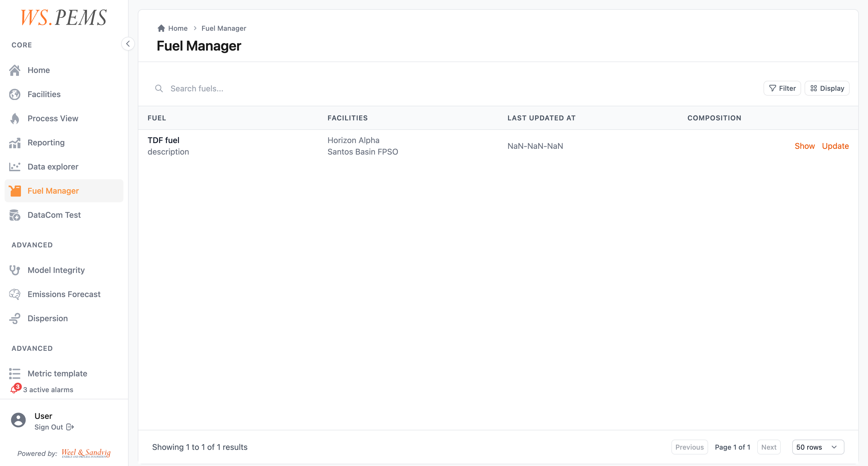Show composition for TDF fuel

805,146
